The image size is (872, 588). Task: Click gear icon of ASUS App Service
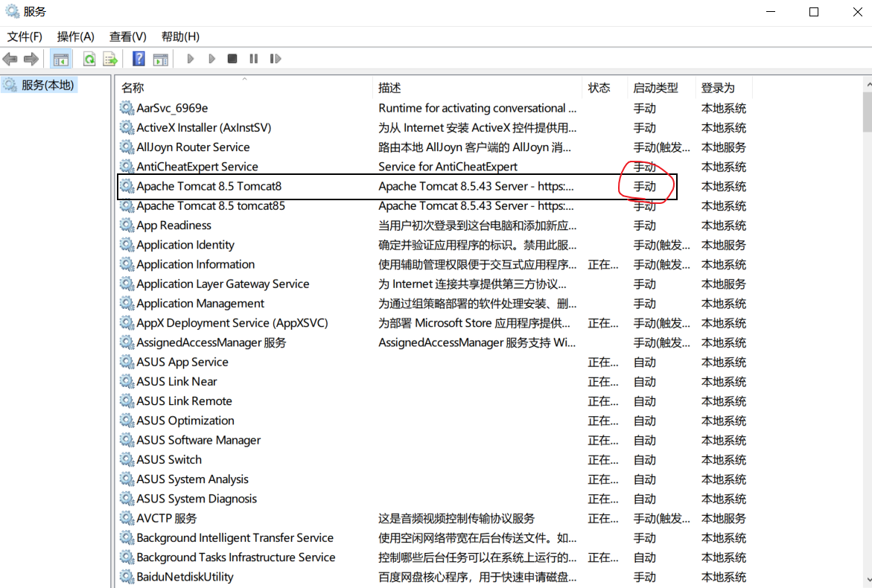tap(127, 362)
